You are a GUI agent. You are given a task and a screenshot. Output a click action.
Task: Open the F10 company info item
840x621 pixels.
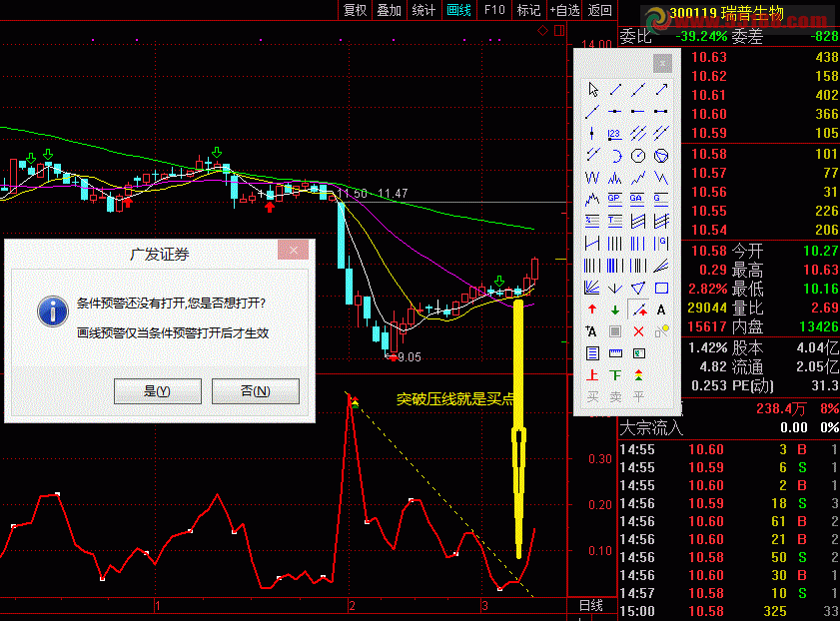[x=494, y=10]
